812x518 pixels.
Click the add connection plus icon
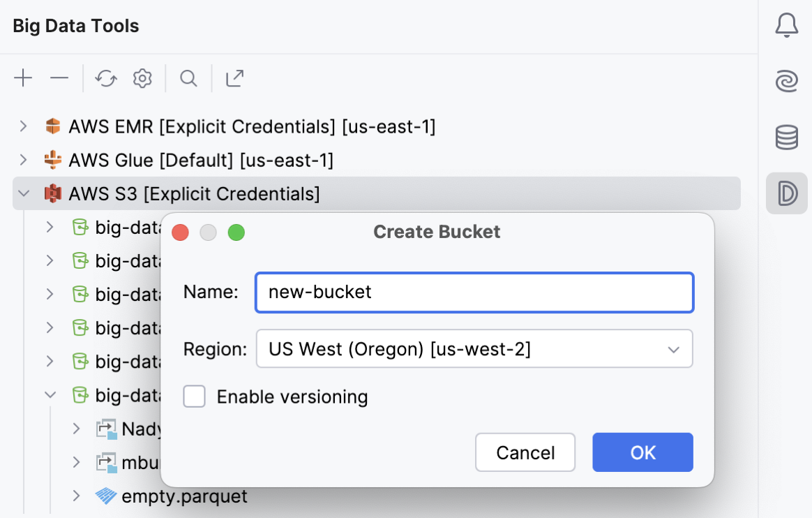tap(24, 78)
